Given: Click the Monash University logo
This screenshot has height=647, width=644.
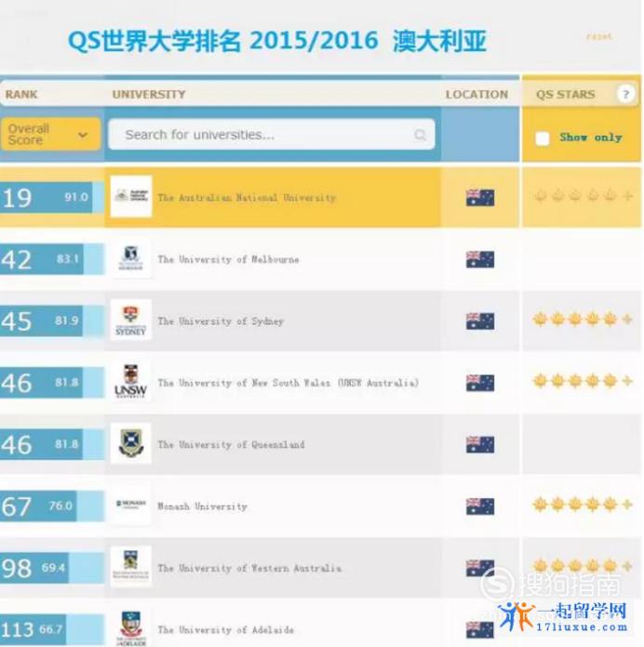Looking at the screenshot, I should click(x=131, y=505).
